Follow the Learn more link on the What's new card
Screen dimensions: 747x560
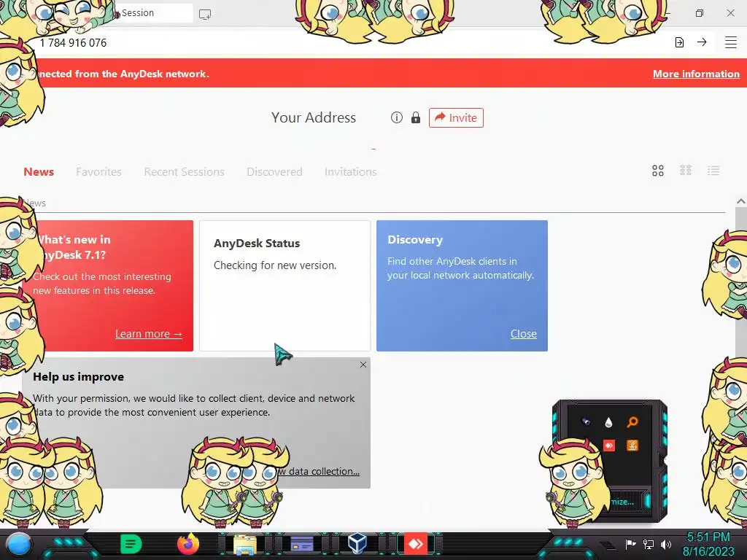[x=149, y=334]
